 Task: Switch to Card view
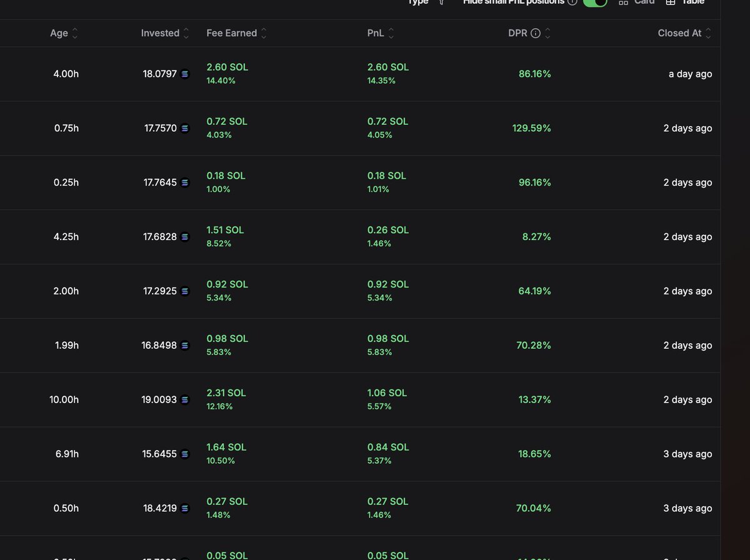click(636, 2)
